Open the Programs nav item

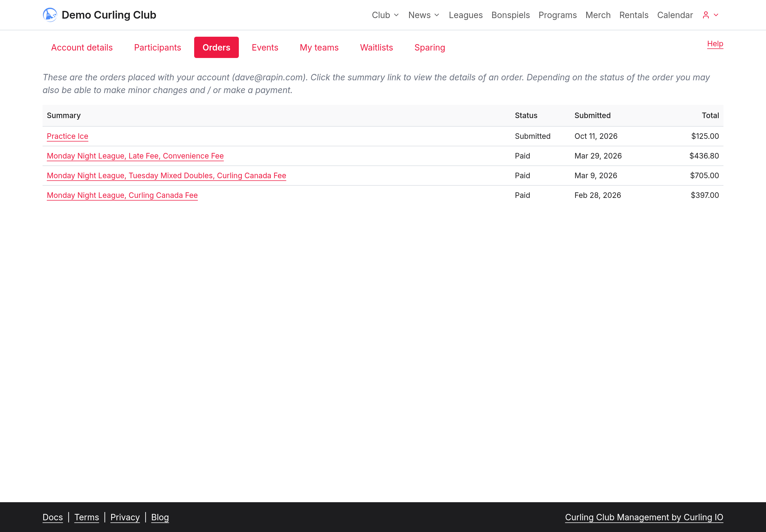(x=557, y=15)
